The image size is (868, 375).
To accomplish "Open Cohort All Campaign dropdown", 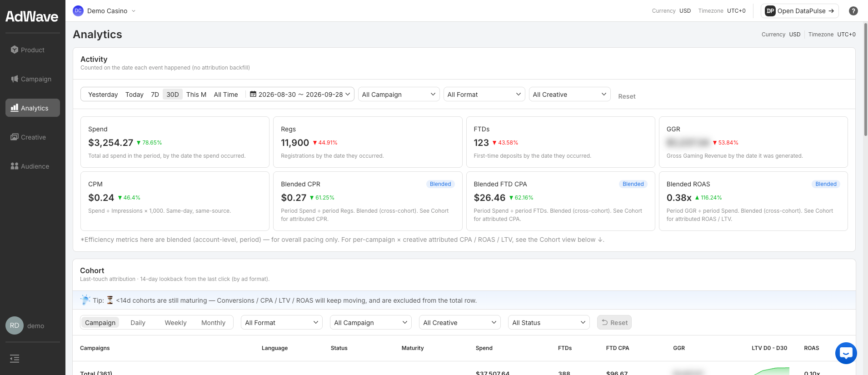I will click(x=371, y=322).
